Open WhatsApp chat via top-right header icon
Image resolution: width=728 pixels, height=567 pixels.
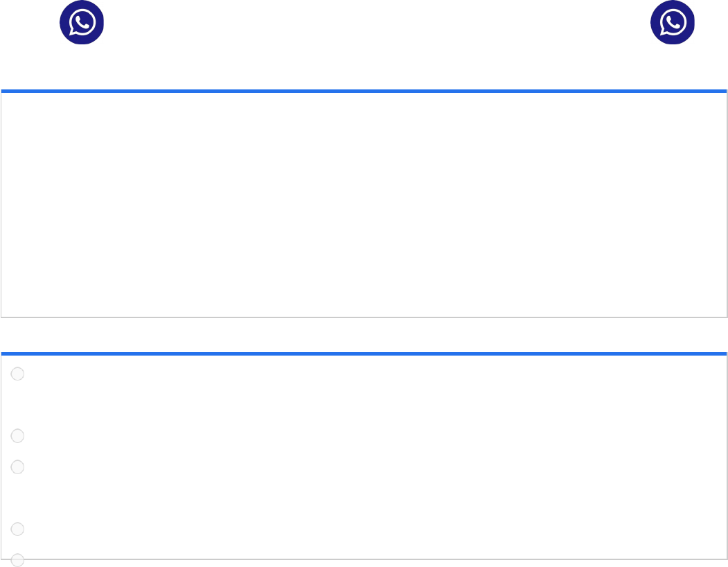click(x=672, y=23)
